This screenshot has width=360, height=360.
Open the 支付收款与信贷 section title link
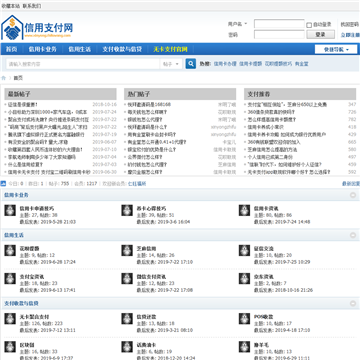coord(21,304)
